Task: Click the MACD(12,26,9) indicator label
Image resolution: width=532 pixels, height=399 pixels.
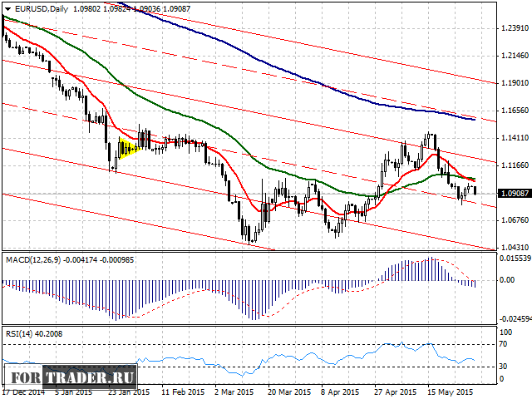Action: [x=33, y=260]
